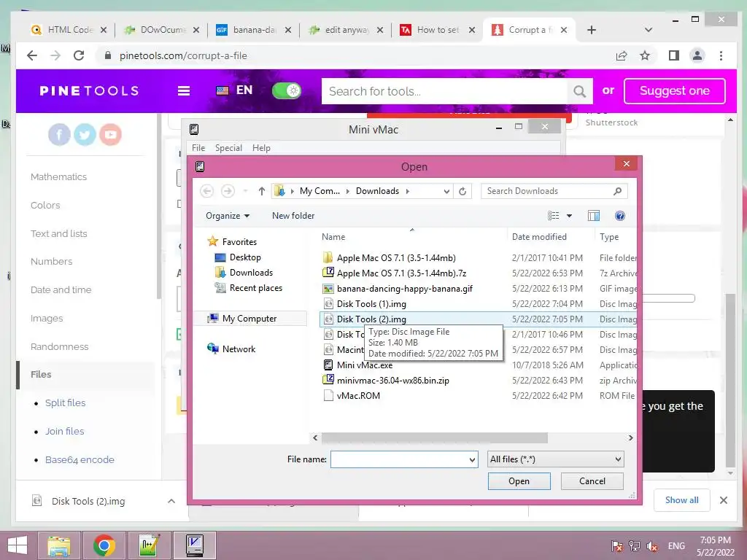Viewport: 747px width, 560px height.
Task: Open the Mini vMac Help menu
Action: tap(261, 148)
